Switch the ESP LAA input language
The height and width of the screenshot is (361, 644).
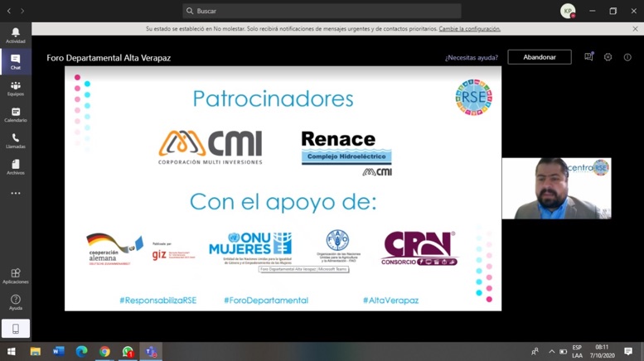pos(577,352)
